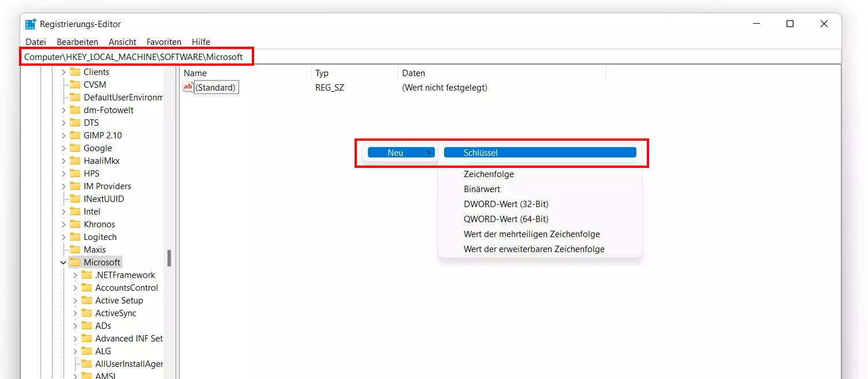868x379 pixels.
Task: Click the (Wert nicht festgelegt) data cell
Action: (445, 88)
